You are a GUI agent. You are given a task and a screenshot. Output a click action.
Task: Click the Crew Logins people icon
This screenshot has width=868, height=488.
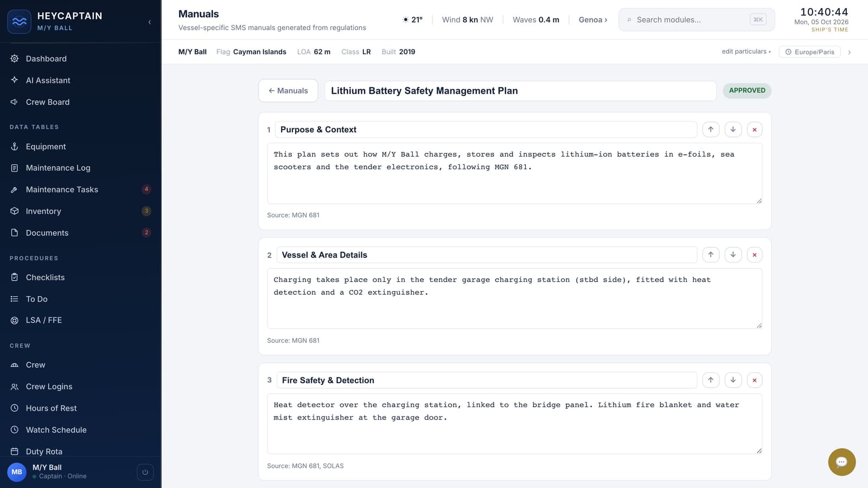(x=15, y=387)
